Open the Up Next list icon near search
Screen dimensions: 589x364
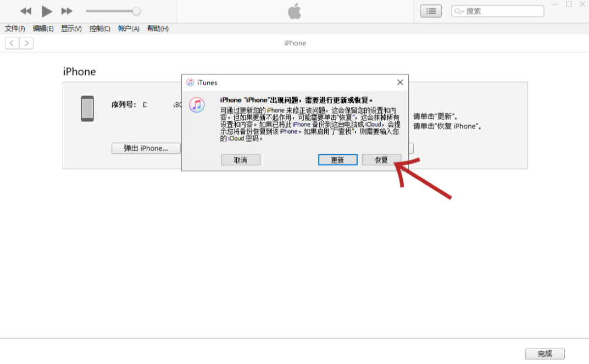click(x=431, y=11)
